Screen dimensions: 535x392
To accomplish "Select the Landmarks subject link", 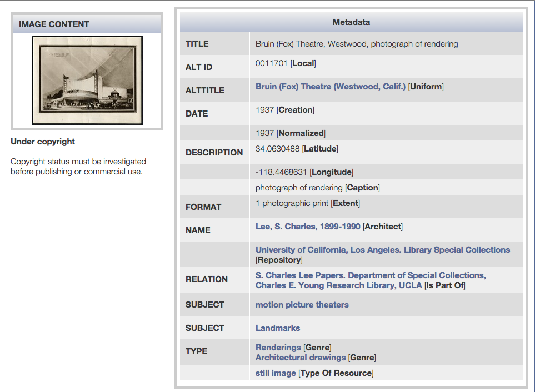I will [278, 328].
